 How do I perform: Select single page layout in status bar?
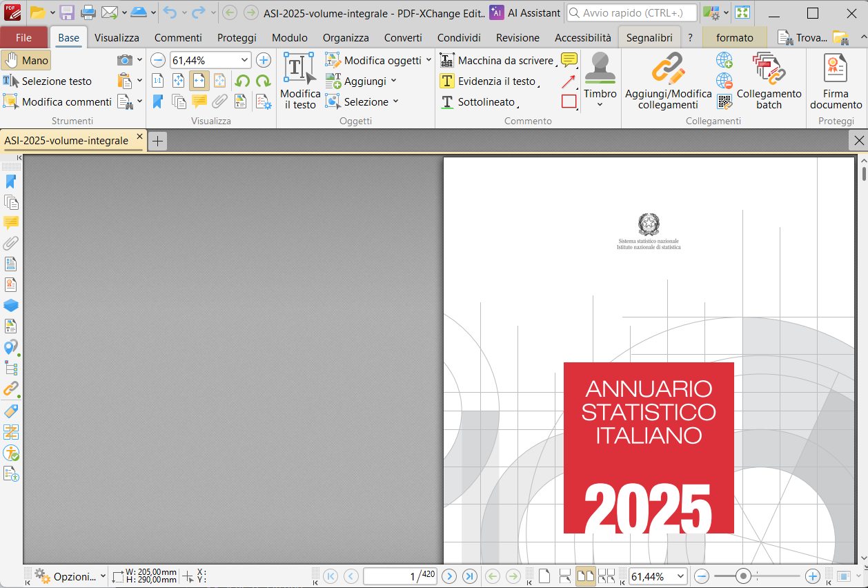point(544,576)
